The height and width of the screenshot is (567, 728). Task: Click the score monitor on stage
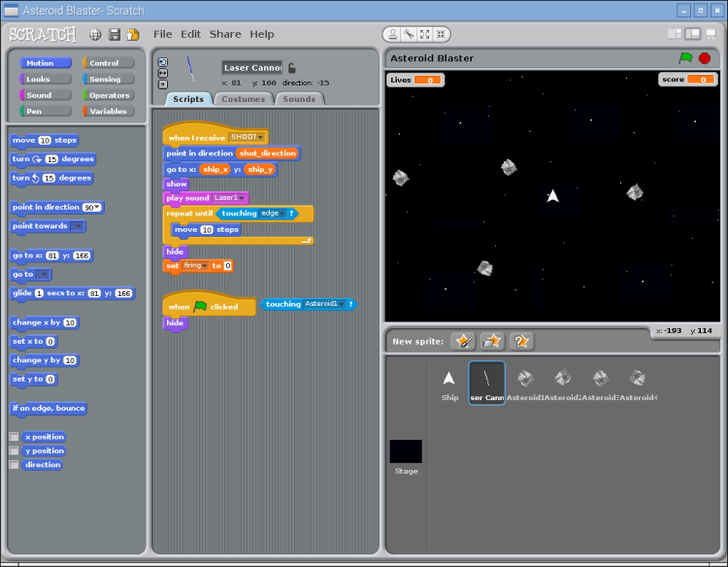coord(688,80)
